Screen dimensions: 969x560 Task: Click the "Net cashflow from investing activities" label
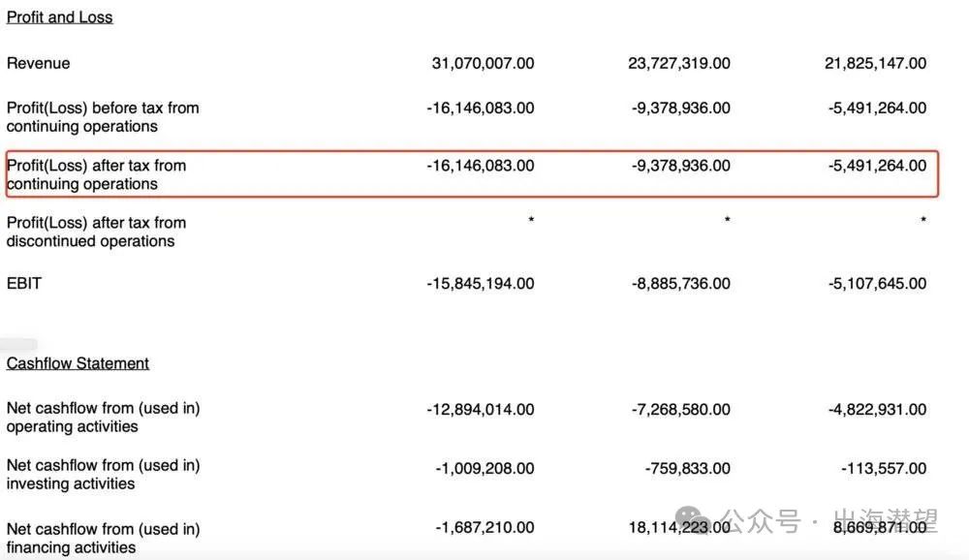pyautogui.click(x=103, y=475)
